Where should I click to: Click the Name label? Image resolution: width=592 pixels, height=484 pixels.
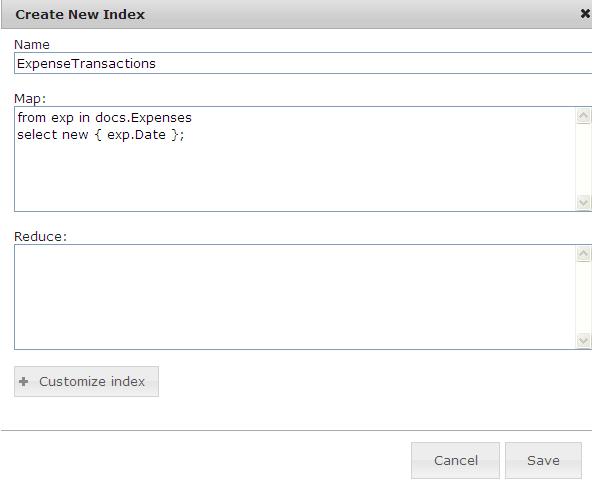(x=32, y=45)
